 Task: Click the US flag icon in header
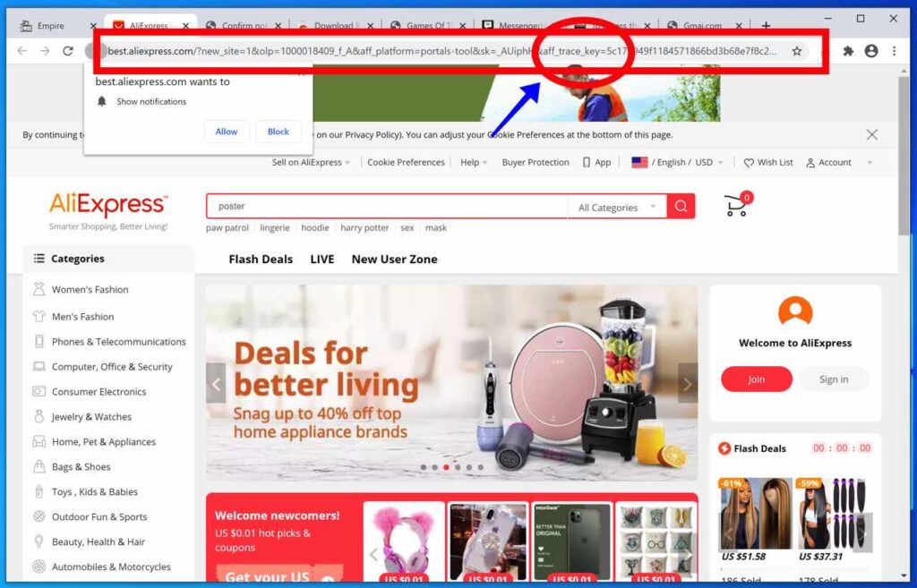638,162
